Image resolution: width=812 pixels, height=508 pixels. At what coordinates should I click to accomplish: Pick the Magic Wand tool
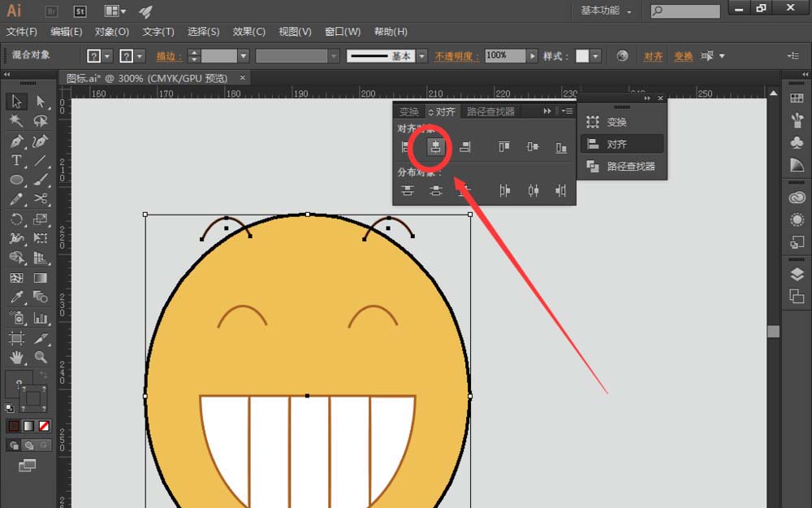coord(16,121)
